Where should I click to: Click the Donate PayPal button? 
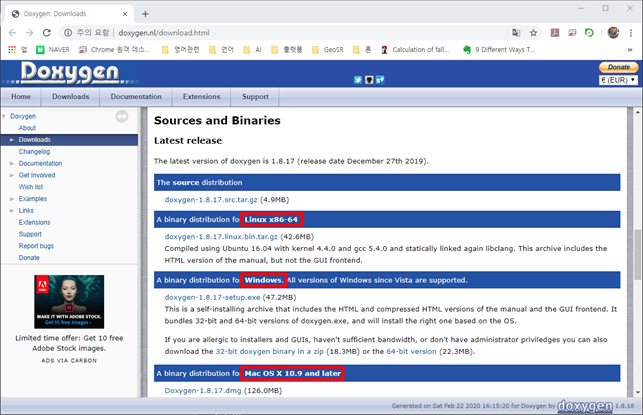click(x=618, y=67)
